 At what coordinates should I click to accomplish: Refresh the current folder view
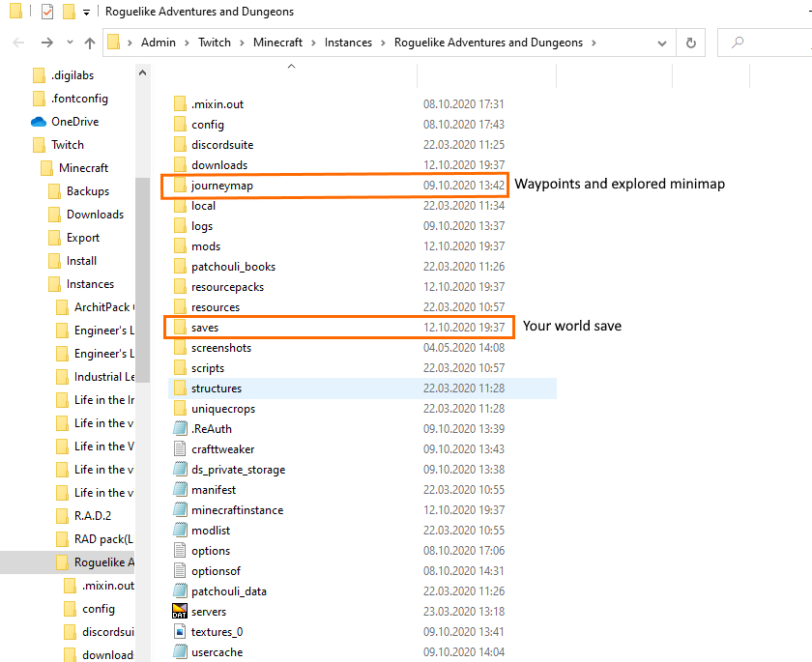(691, 43)
